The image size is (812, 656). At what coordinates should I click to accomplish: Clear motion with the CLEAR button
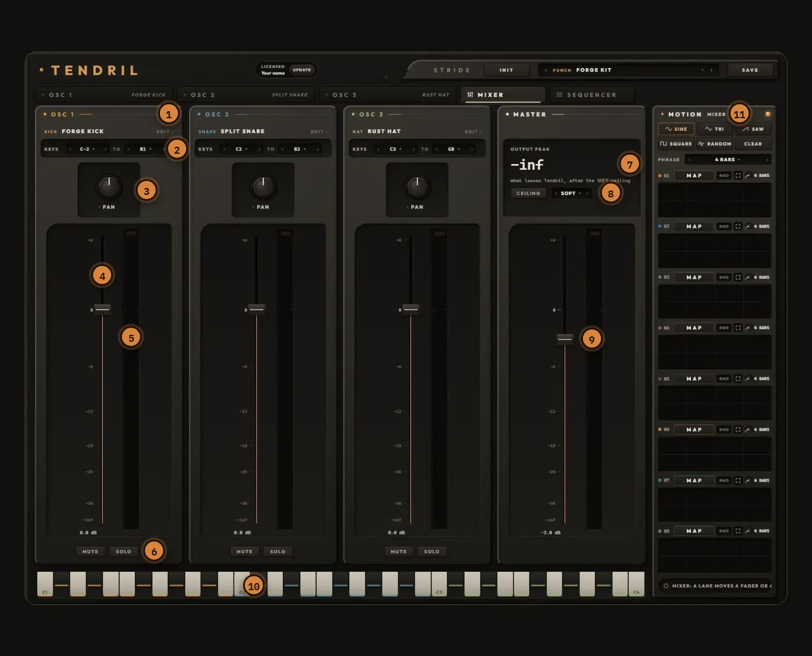(x=753, y=144)
